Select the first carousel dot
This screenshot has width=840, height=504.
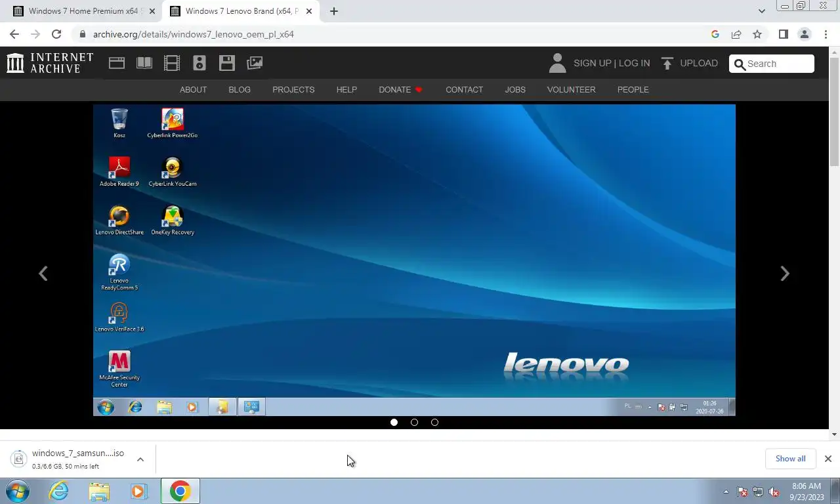[x=394, y=422]
